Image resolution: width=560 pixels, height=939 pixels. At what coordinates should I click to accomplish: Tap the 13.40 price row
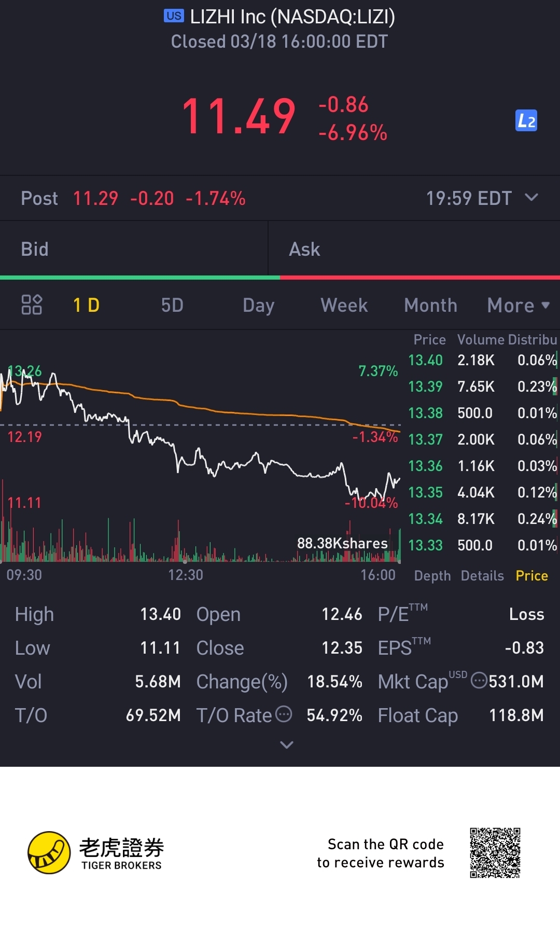482,360
